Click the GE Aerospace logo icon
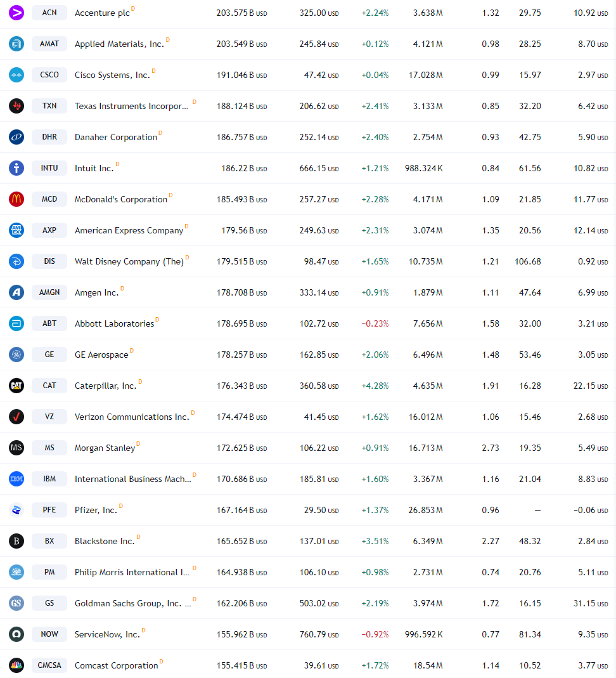 click(x=16, y=355)
